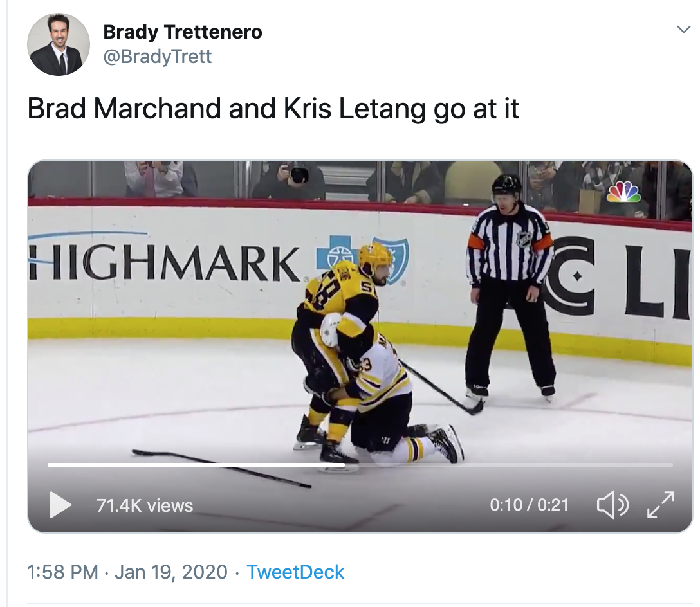Click Brady Trettenero's profile photo
Image resolution: width=700 pixels, height=607 pixels.
pyautogui.click(x=59, y=44)
